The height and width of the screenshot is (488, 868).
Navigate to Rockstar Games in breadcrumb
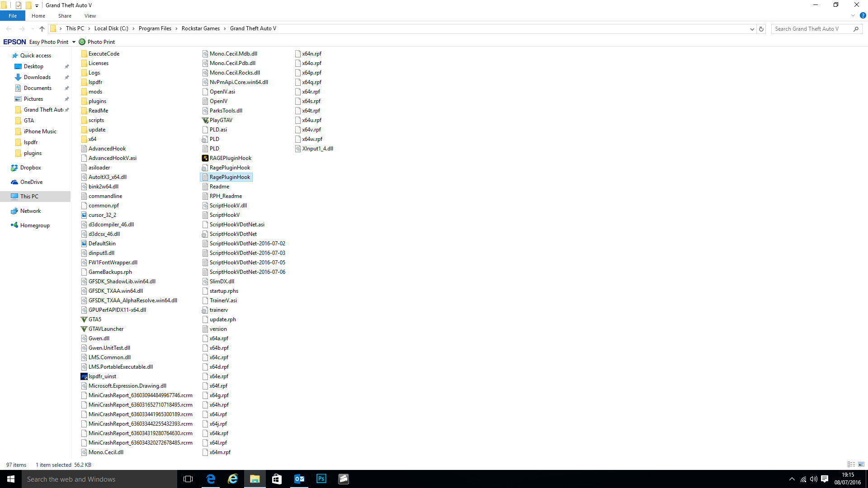click(x=200, y=28)
